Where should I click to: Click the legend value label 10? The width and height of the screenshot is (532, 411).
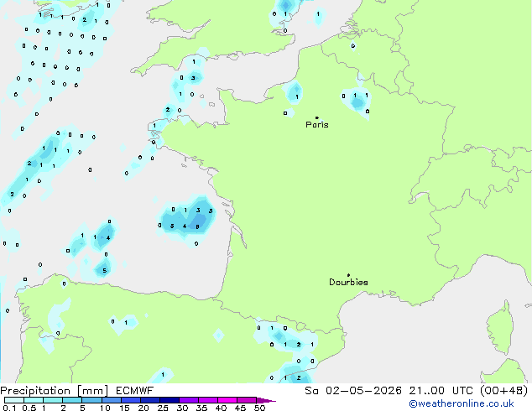[x=105, y=408]
